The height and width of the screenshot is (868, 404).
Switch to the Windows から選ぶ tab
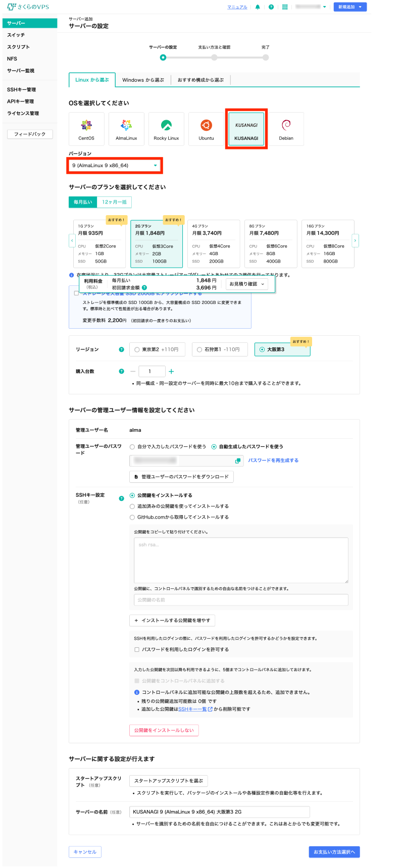[x=143, y=80]
